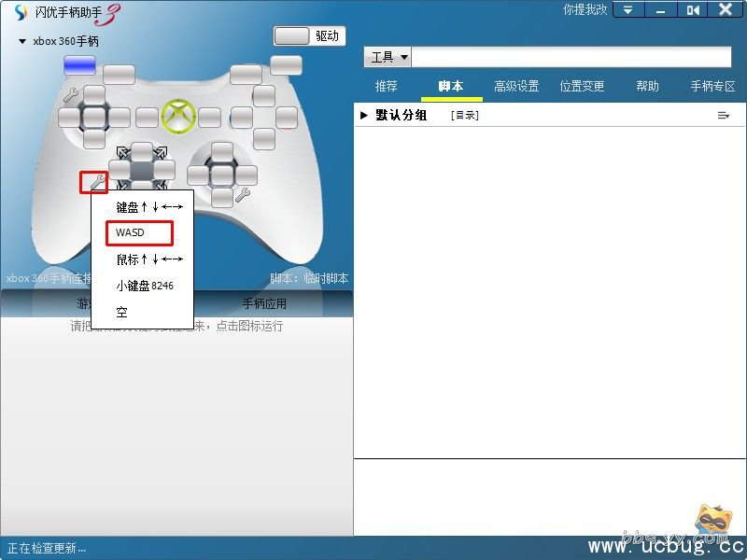The image size is (747, 560).
Task: Click the D-pad upper-right diagonal arrow
Action: 162,152
